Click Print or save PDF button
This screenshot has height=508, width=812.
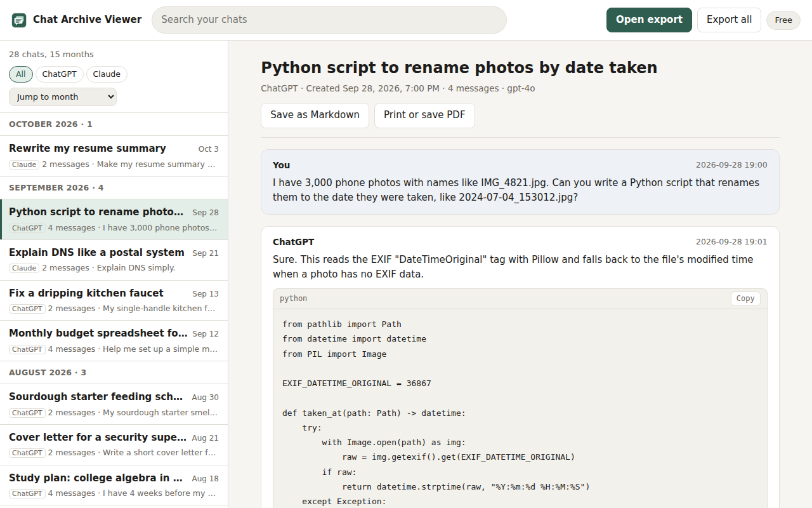pos(424,115)
